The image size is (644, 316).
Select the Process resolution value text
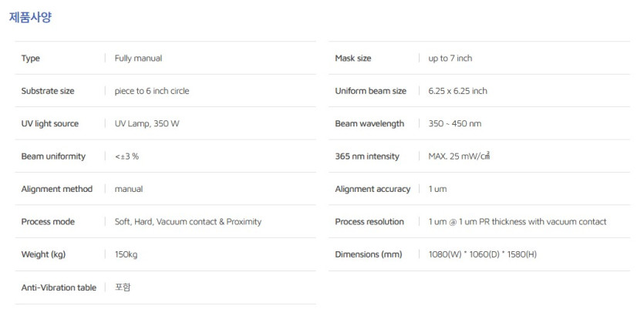pos(518,222)
